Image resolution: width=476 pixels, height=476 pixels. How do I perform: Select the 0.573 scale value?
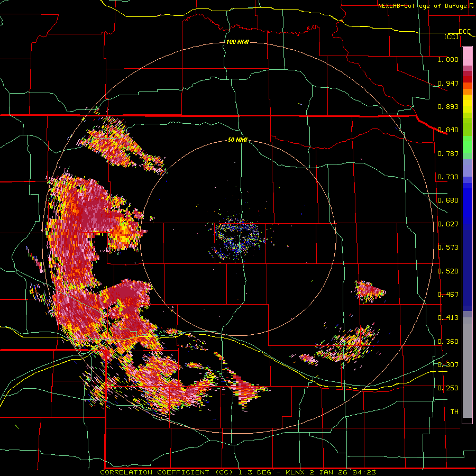click(448, 248)
